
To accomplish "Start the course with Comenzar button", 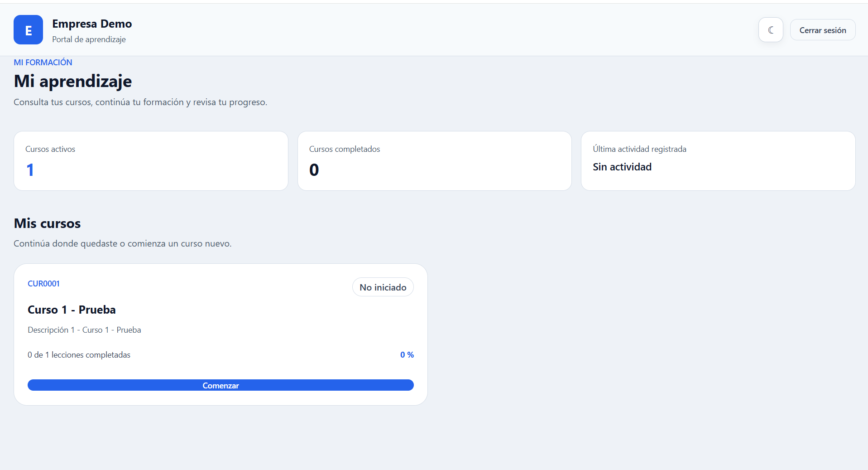I will pyautogui.click(x=221, y=385).
